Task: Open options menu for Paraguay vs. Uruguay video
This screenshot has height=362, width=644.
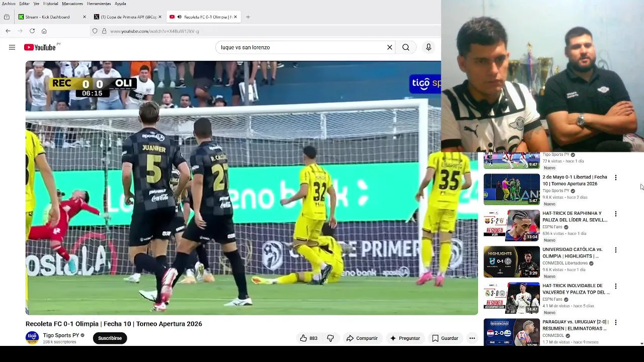Action: pyautogui.click(x=615, y=322)
